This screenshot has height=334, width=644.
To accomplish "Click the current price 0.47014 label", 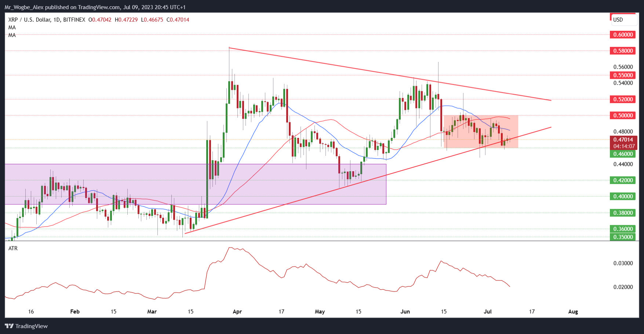I will click(623, 140).
